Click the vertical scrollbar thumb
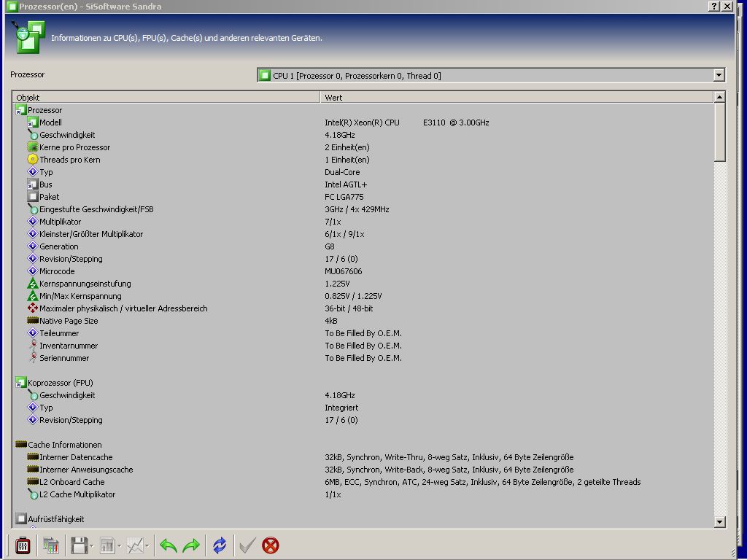Viewport: 747px width, 560px height. coord(719,133)
